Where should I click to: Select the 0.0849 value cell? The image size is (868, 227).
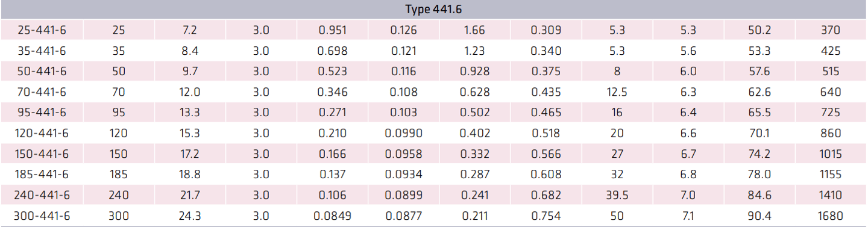pyautogui.click(x=332, y=216)
